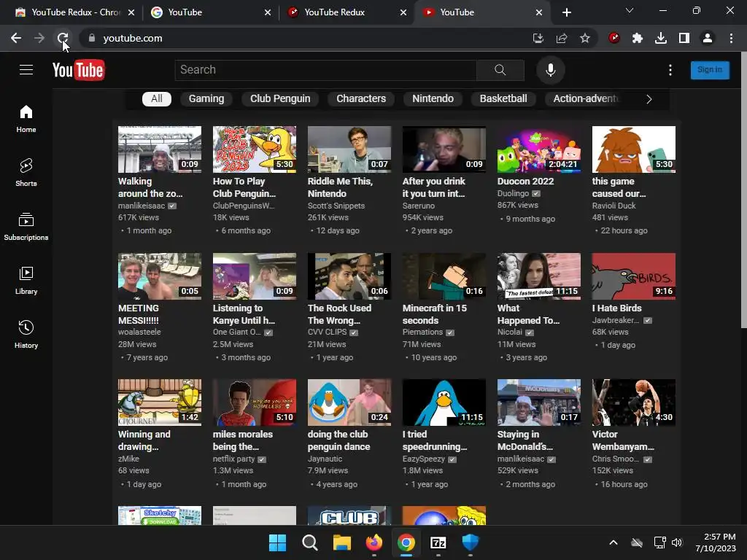This screenshot has height=560, width=747.
Task: Open Chrome three-dot menu
Action: click(x=731, y=38)
